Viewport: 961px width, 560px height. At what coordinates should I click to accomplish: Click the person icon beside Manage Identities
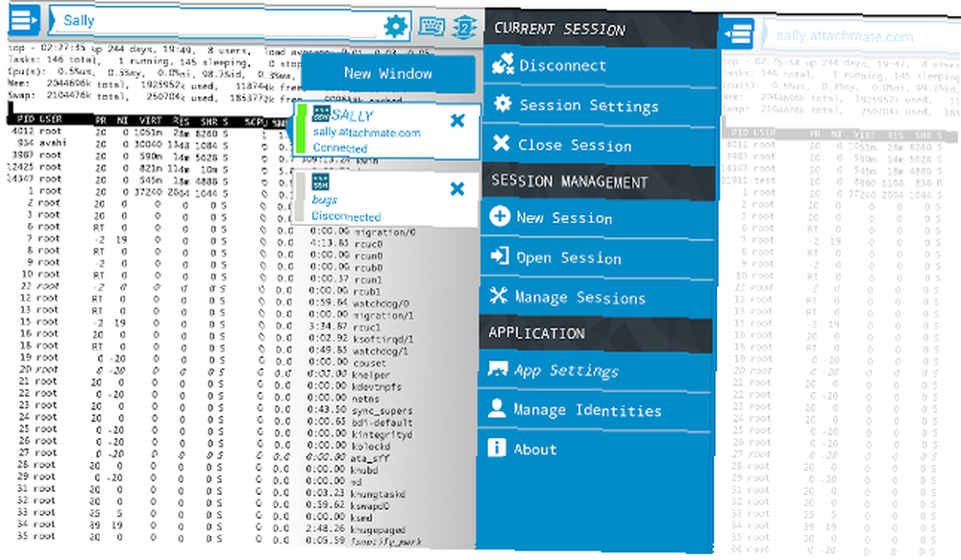[x=497, y=408]
